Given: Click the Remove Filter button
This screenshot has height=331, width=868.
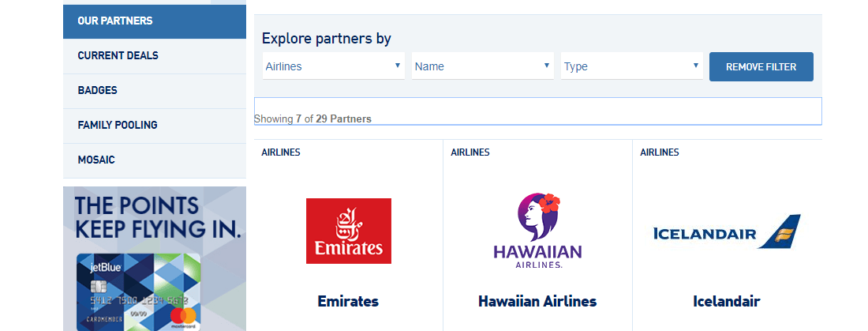Looking at the screenshot, I should (761, 66).
